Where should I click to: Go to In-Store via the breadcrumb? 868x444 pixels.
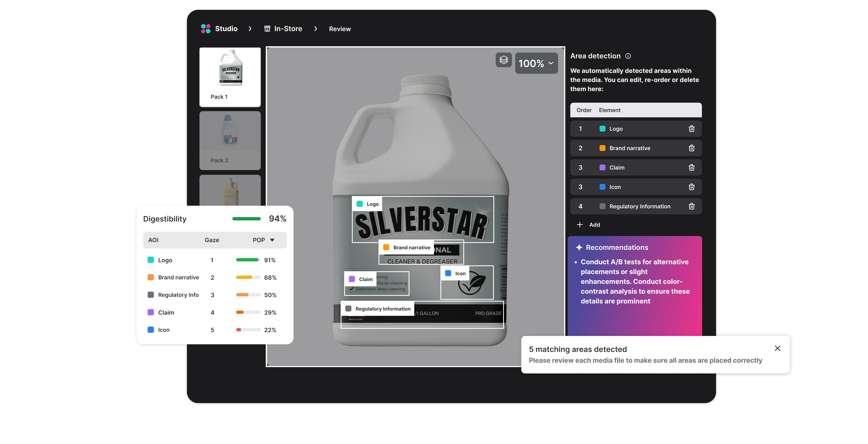click(288, 29)
